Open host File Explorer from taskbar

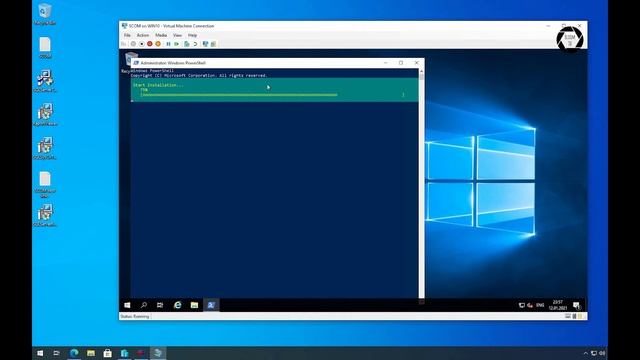point(91,353)
